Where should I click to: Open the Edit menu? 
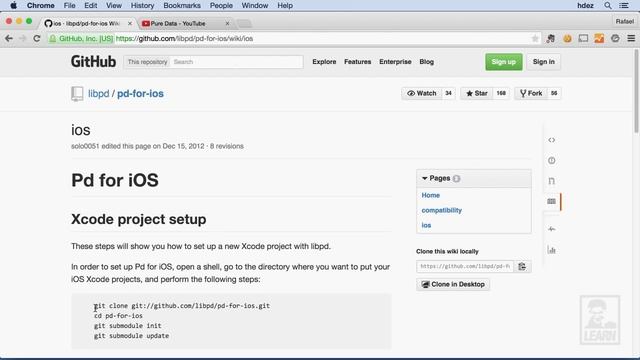[91, 5]
